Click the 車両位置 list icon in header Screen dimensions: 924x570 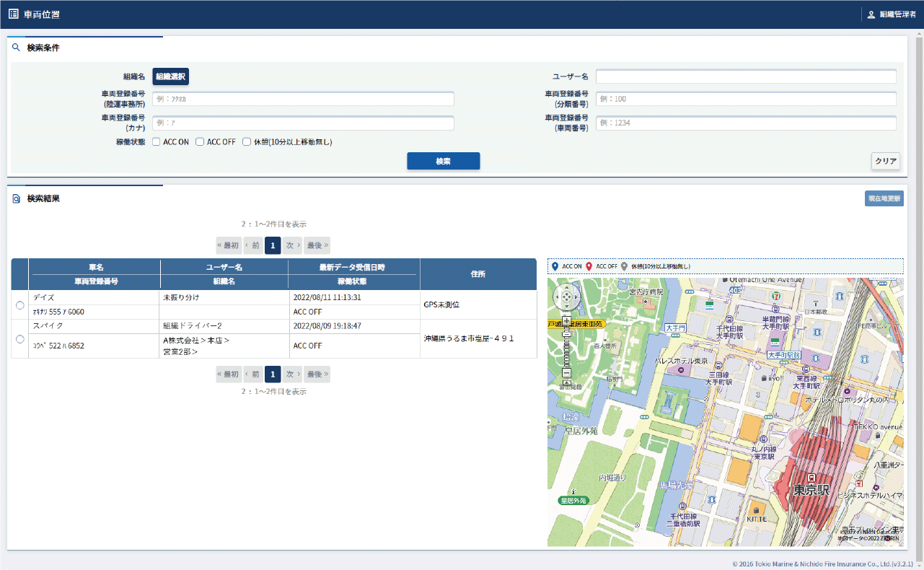click(13, 14)
